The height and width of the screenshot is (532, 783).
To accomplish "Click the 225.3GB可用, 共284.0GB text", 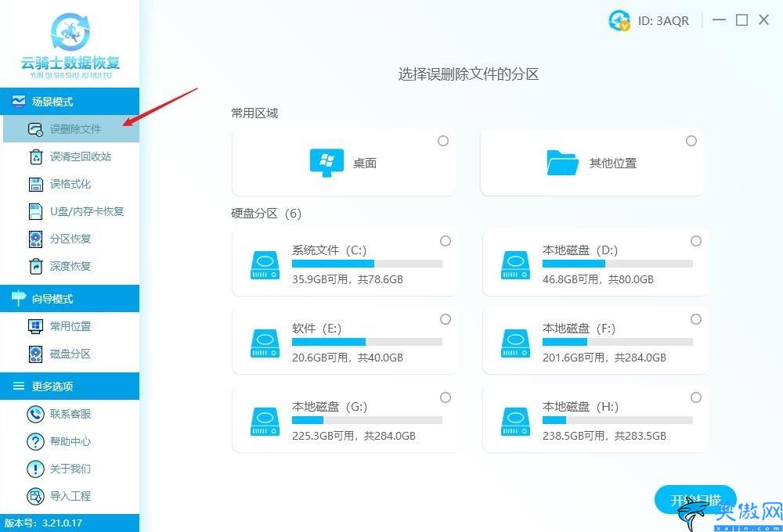I will point(354,437).
